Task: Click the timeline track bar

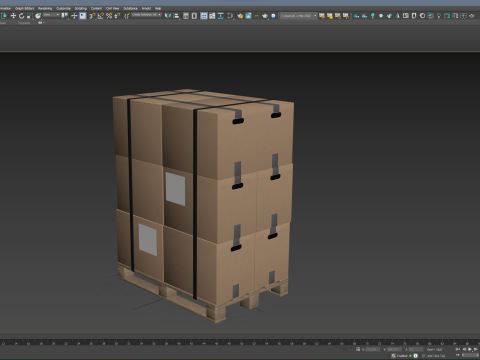Action: [240, 342]
